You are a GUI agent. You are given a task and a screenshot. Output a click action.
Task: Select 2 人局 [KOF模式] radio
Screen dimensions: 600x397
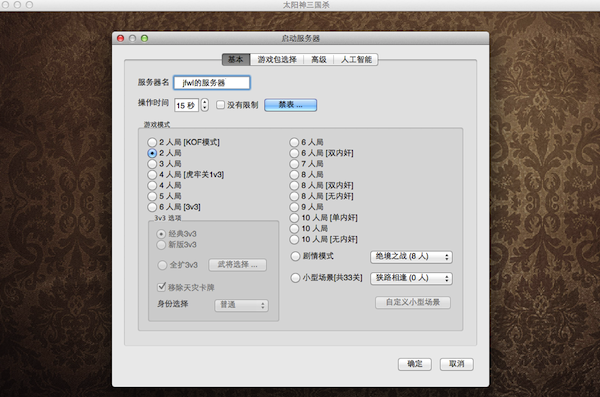click(152, 142)
